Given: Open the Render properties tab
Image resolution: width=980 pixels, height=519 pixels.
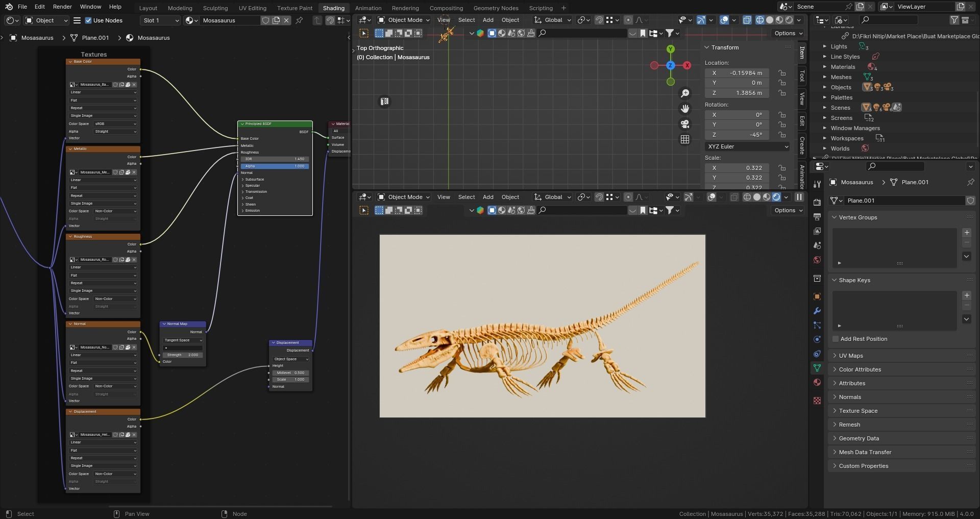Looking at the screenshot, I should (817, 202).
